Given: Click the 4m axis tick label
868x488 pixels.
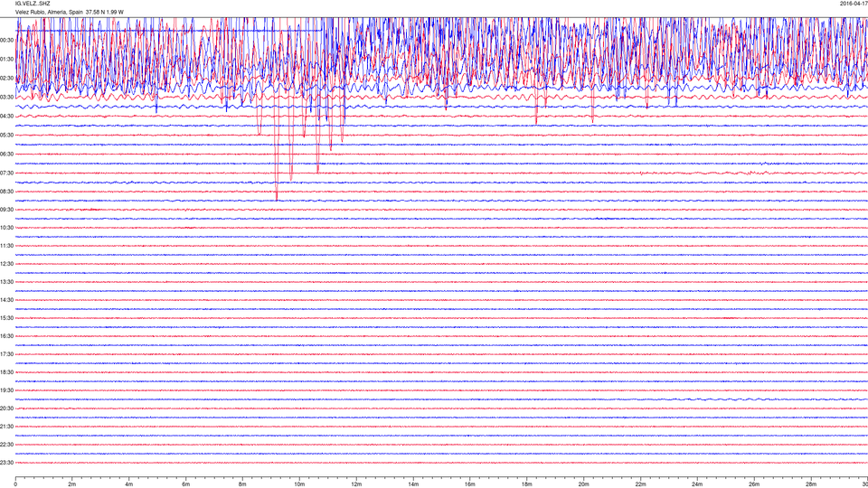Looking at the screenshot, I should (x=129, y=484).
